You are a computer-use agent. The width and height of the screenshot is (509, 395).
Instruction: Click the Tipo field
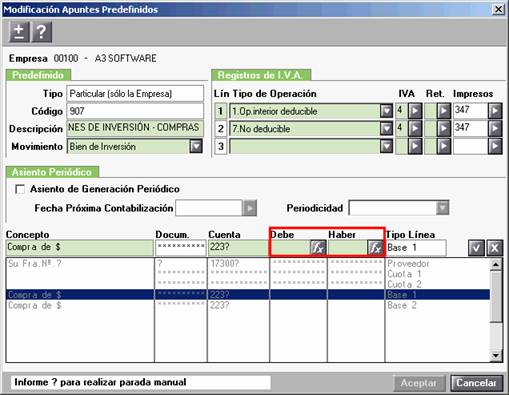tap(135, 93)
